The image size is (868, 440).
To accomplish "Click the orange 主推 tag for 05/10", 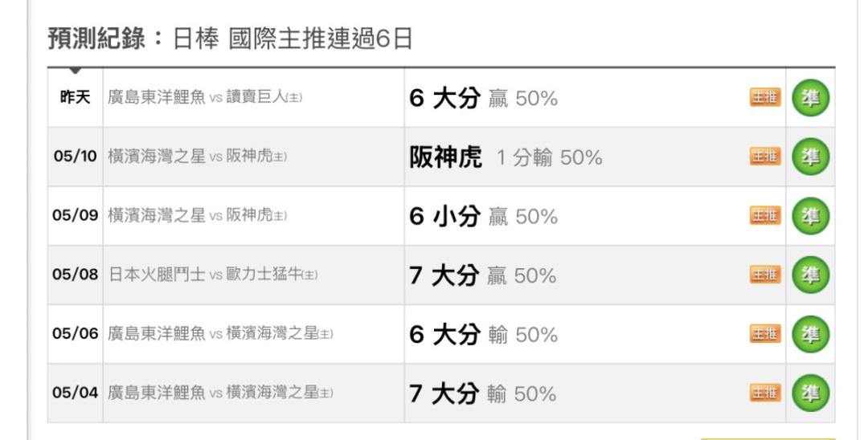I will coord(765,157).
